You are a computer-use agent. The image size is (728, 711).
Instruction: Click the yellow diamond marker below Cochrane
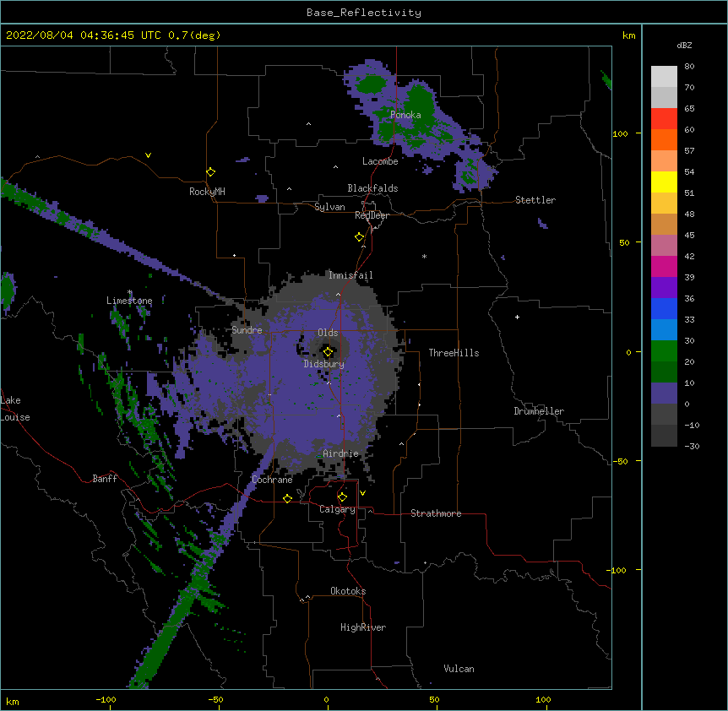coord(287,498)
